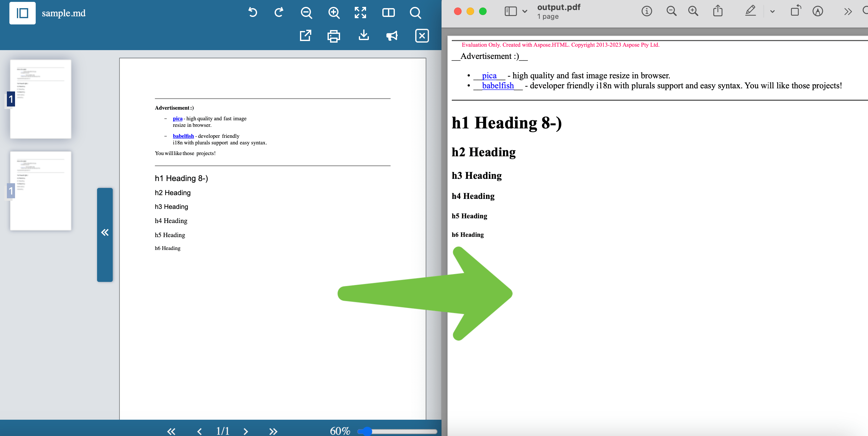Rotate the document counterclockwise

[252, 13]
